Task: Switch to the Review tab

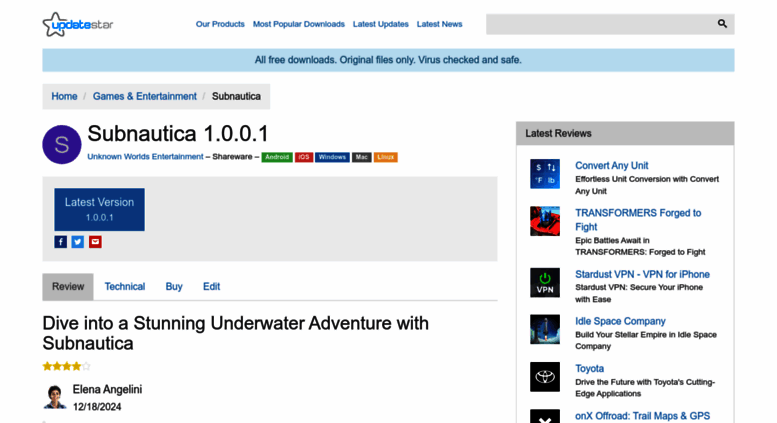Action: click(x=68, y=286)
